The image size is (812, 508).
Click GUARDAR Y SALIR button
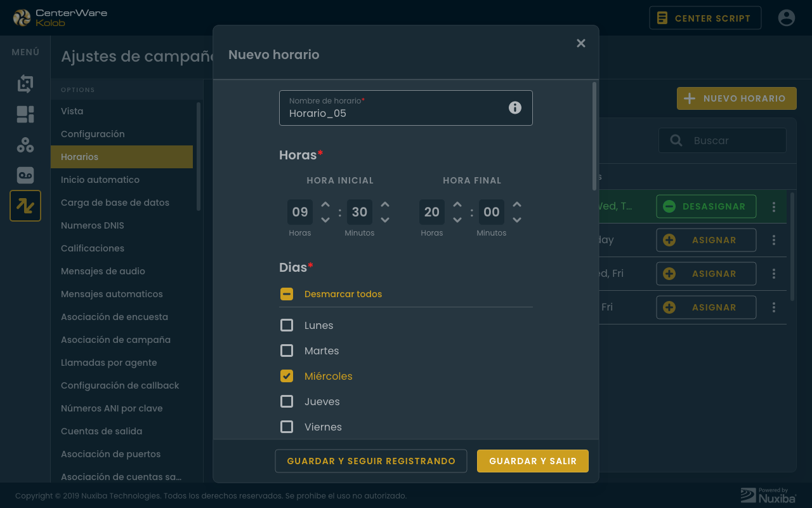coord(533,461)
